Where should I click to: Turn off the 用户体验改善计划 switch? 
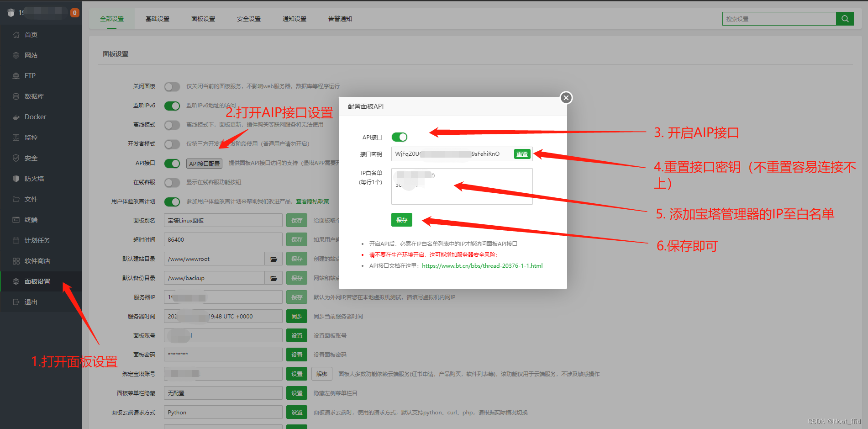click(172, 202)
